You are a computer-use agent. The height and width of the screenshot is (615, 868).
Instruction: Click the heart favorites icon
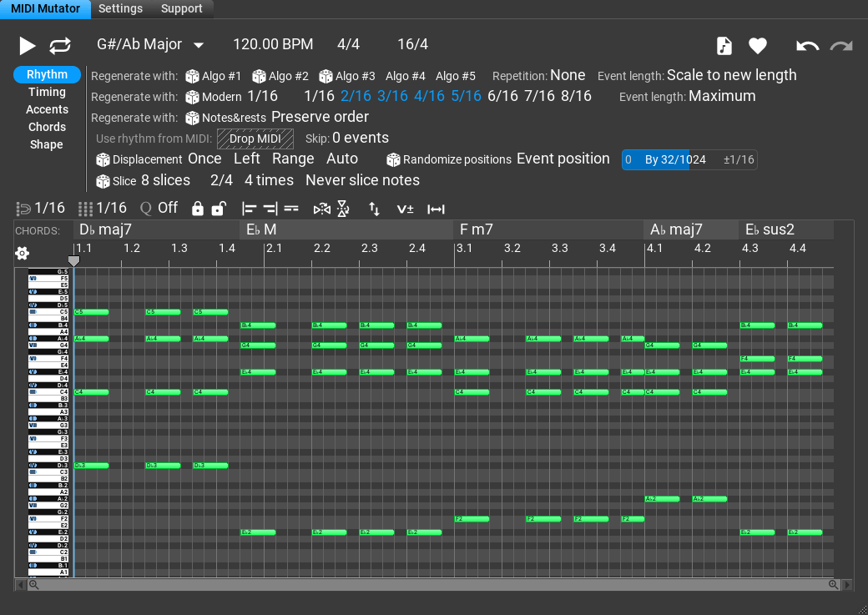pos(757,46)
